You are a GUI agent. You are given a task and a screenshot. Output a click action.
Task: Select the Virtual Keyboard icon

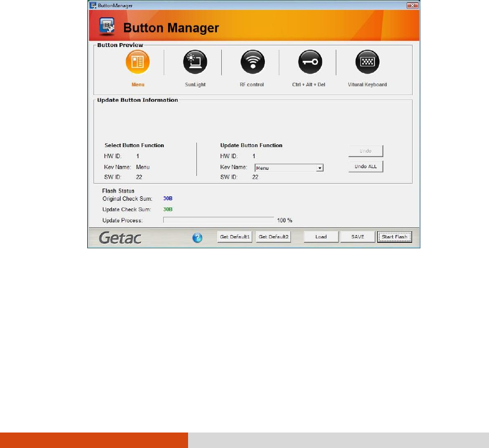click(367, 62)
